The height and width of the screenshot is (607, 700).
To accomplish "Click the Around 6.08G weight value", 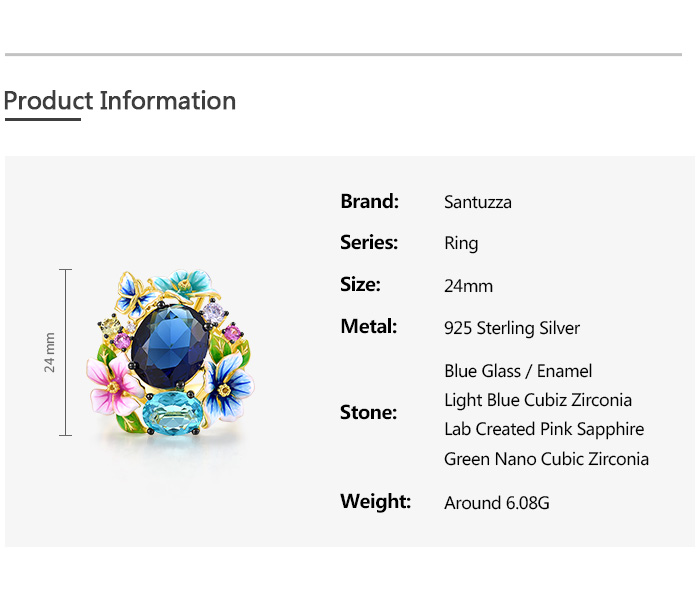I will [x=497, y=503].
